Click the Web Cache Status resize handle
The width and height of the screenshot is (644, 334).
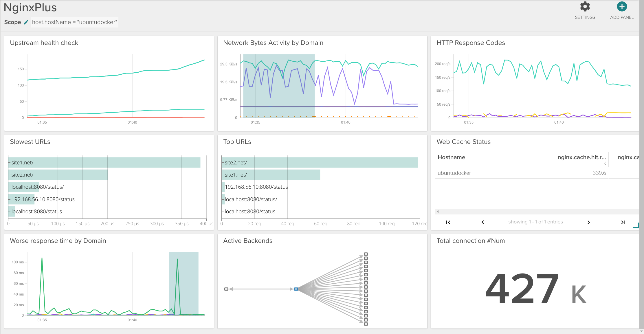click(x=636, y=225)
